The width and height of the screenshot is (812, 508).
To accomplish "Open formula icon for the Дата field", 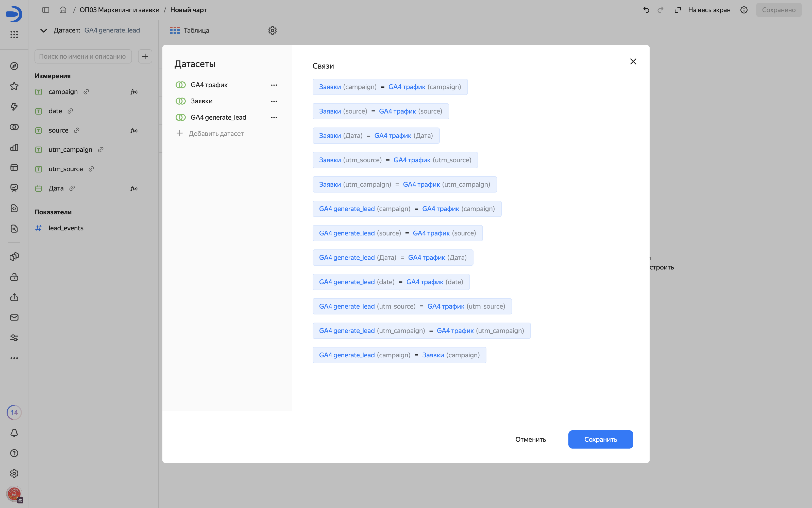I will pyautogui.click(x=134, y=188).
